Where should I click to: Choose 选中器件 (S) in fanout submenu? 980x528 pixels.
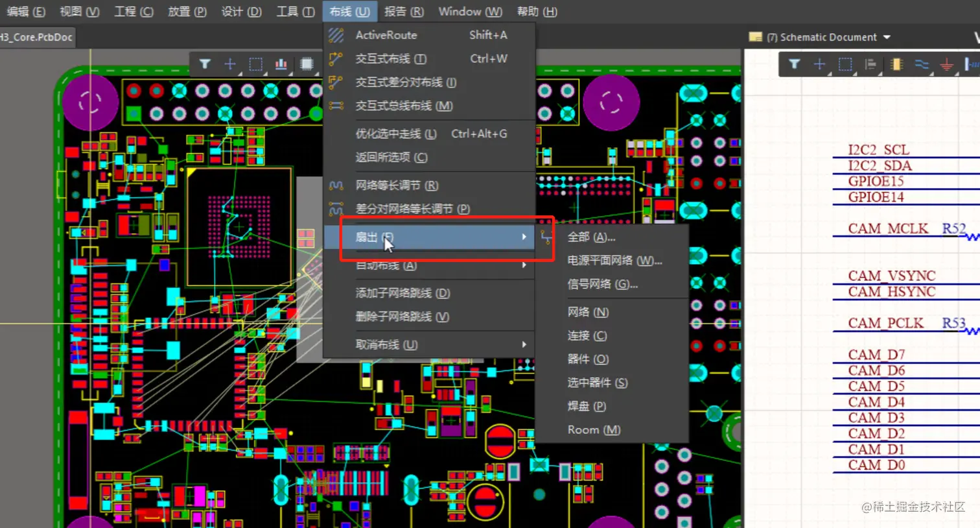(x=611, y=383)
